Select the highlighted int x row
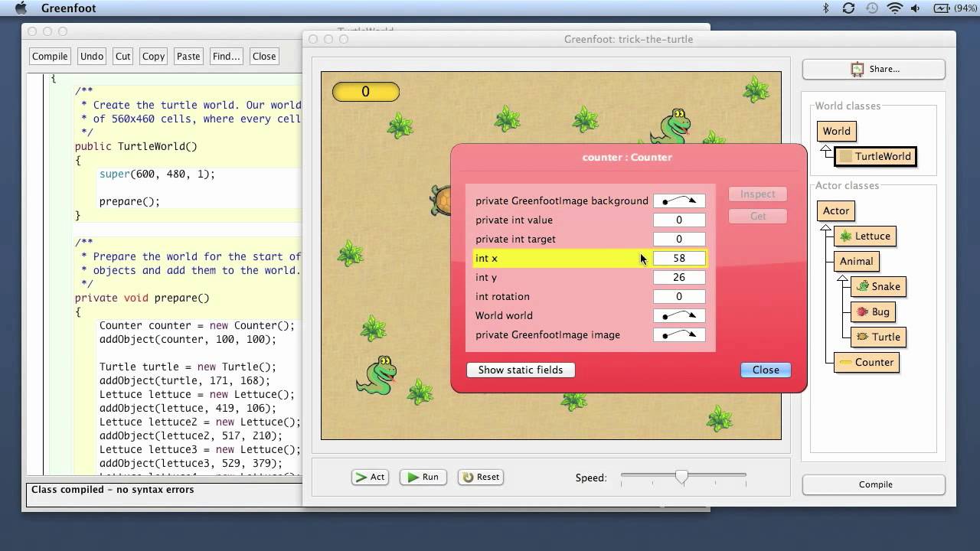Screen dimensions: 980x551 click(590, 258)
